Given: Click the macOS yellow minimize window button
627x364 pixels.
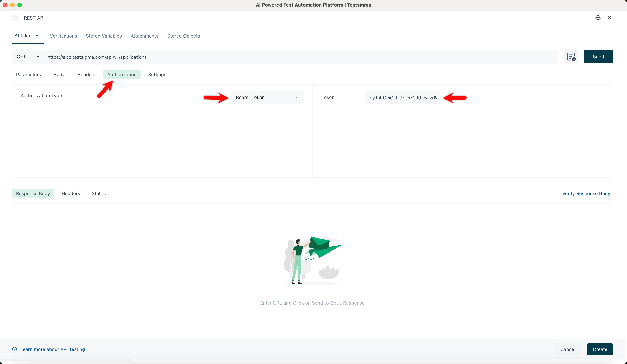Looking at the screenshot, I should (12, 5).
